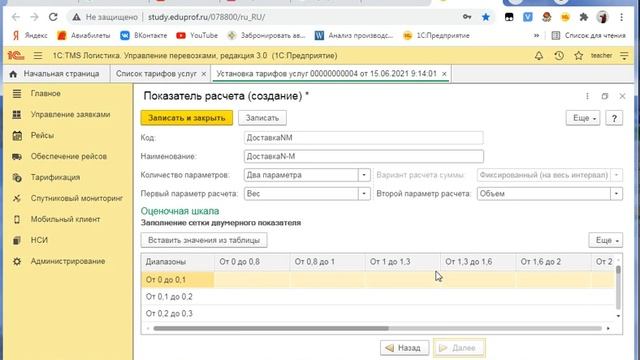Open the YouTube bookmark
640x360 pixels.
[197, 36]
